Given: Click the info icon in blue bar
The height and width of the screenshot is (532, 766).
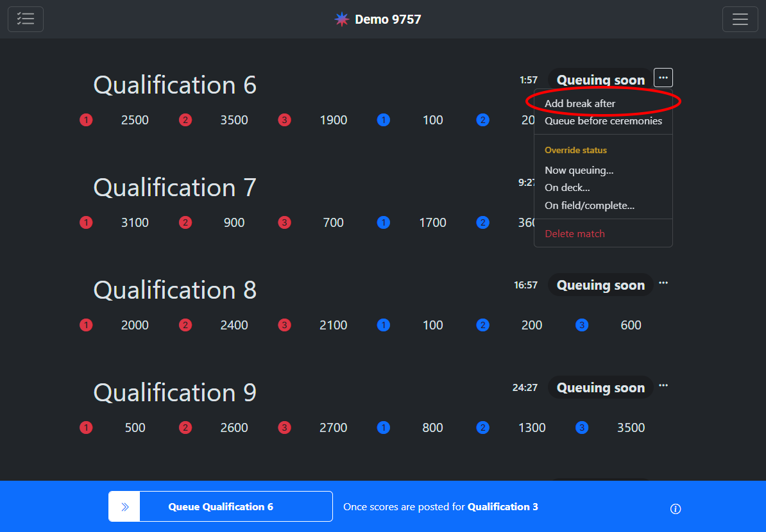Looking at the screenshot, I should point(675,509).
